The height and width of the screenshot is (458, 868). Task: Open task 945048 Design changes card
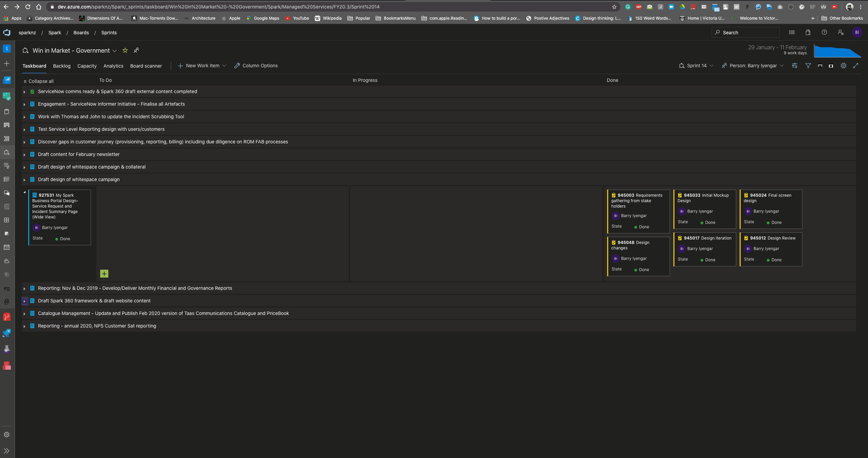pyautogui.click(x=638, y=256)
